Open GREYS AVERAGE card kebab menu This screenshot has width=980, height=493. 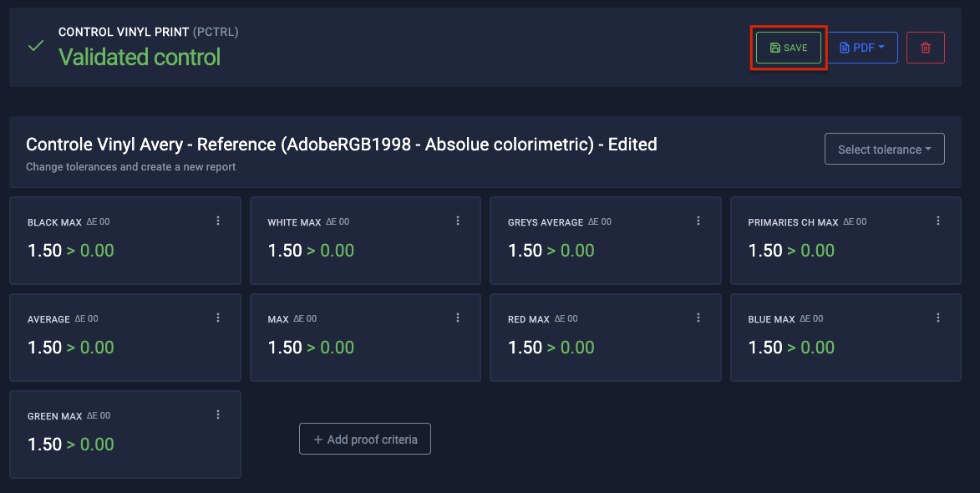(698, 221)
